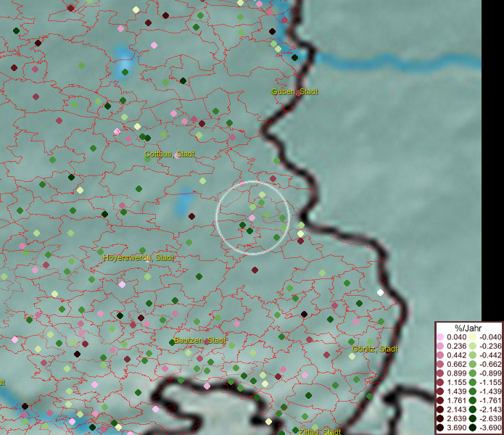Select the legend value "0.662"
The image size is (504, 435).
456,365
